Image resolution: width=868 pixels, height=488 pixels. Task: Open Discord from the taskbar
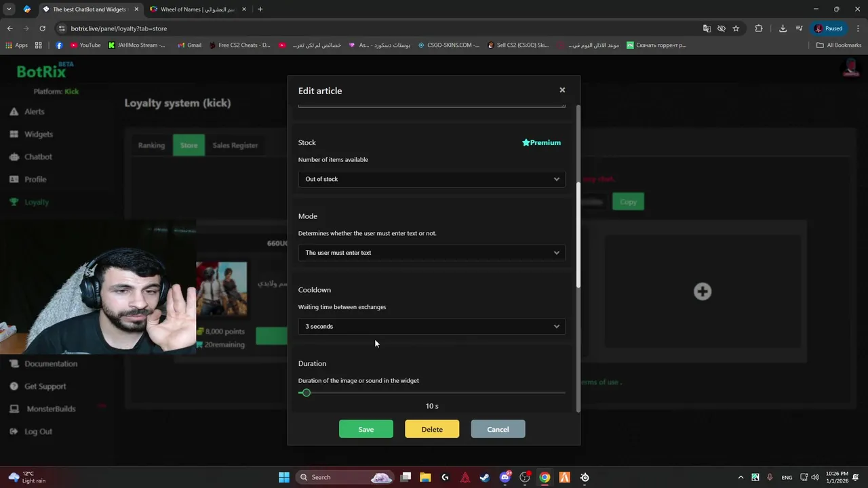coord(505,477)
